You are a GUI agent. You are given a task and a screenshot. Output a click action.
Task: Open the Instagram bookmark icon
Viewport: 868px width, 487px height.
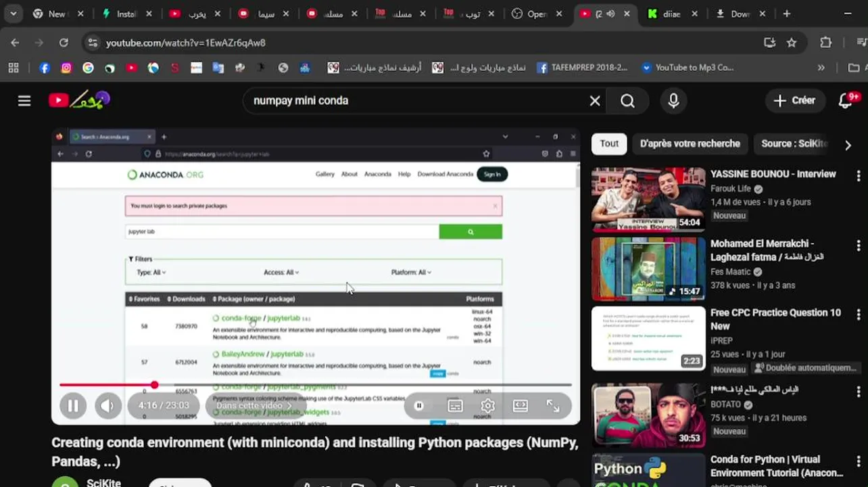(x=66, y=68)
